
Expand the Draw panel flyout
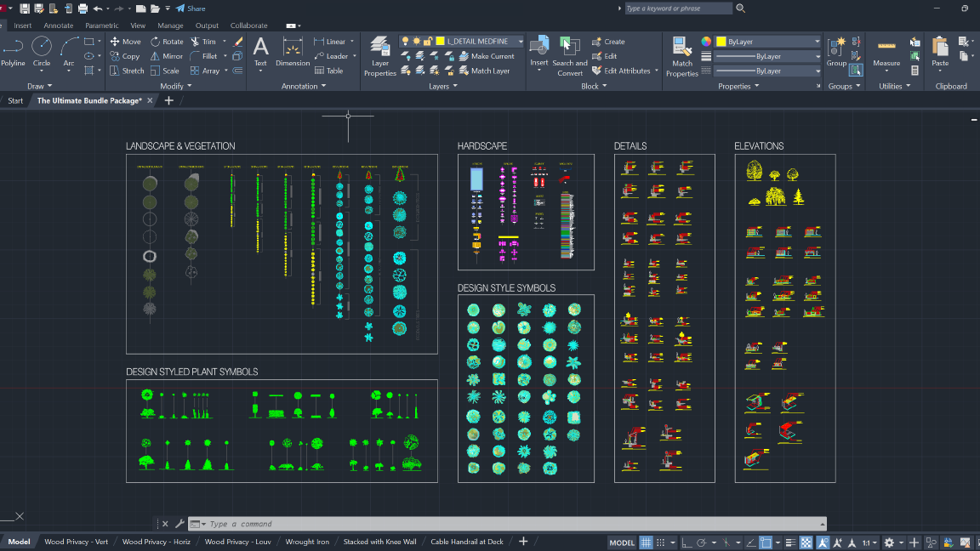[40, 86]
